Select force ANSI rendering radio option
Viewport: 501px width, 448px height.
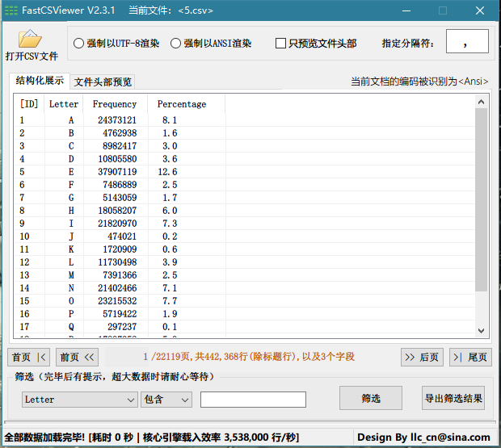[x=175, y=44]
